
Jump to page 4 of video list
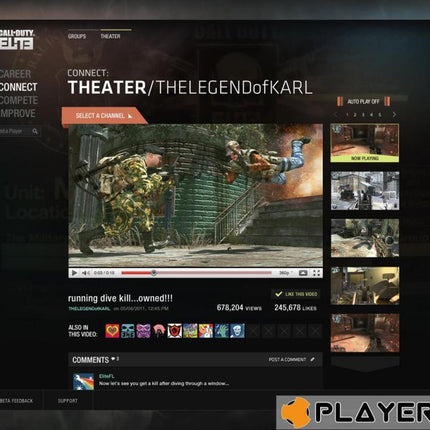coord(371,115)
